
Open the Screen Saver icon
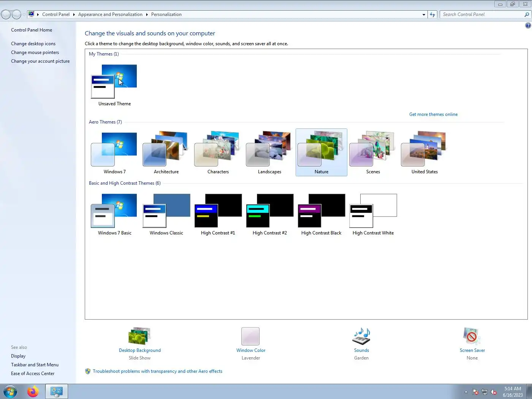click(x=472, y=336)
